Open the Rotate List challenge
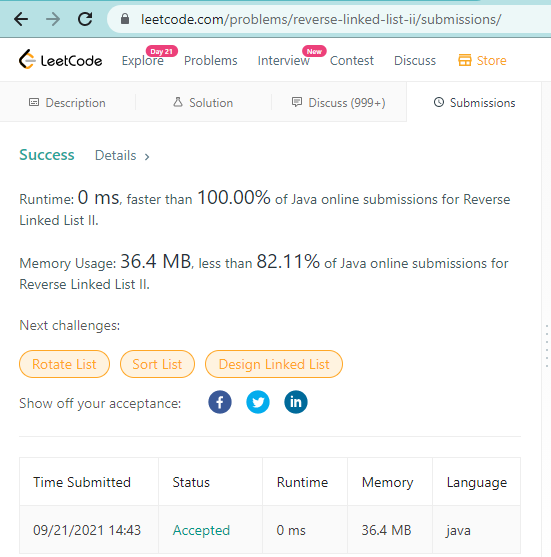Screen dimensions: 551x557 point(64,364)
